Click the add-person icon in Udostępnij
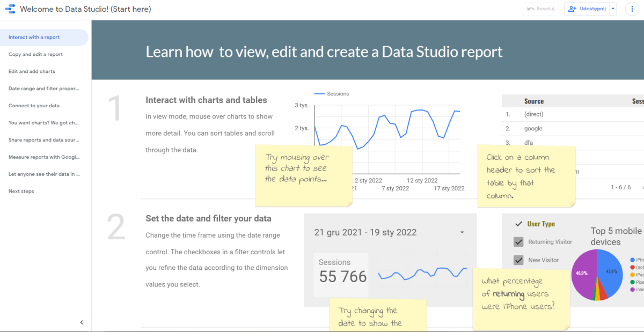Image resolution: width=644 pixels, height=332 pixels. pyautogui.click(x=572, y=9)
